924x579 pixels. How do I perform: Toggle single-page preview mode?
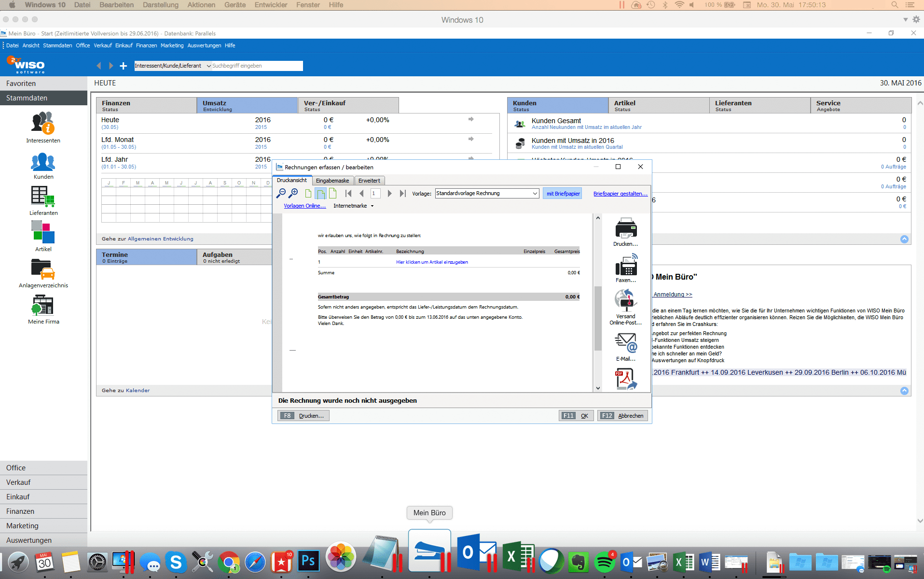pos(308,193)
